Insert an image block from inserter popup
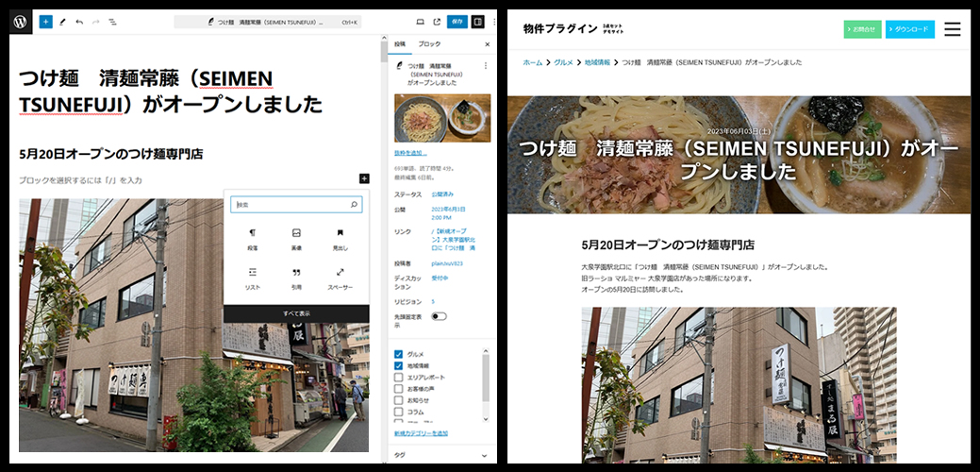The height and width of the screenshot is (472, 980). point(296,238)
